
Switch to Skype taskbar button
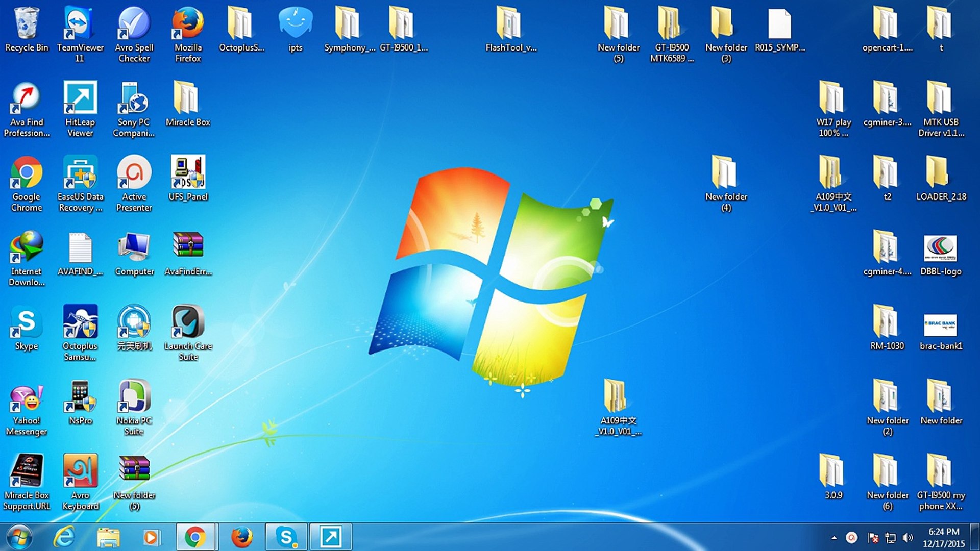(286, 537)
